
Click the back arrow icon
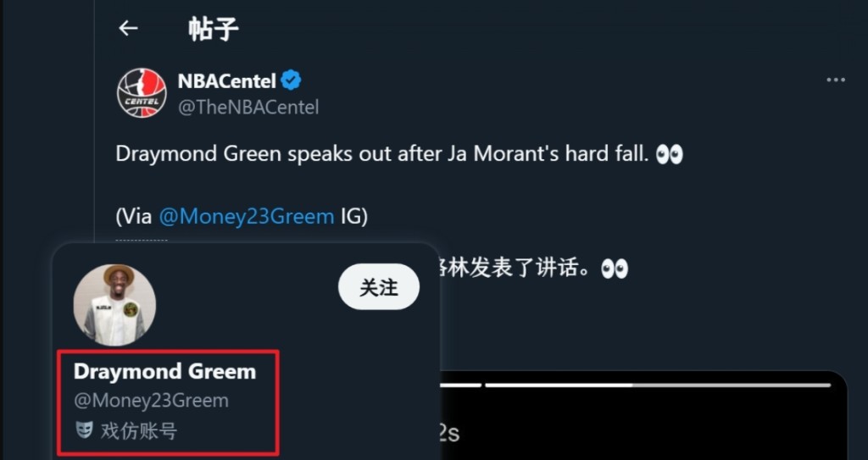pos(128,28)
